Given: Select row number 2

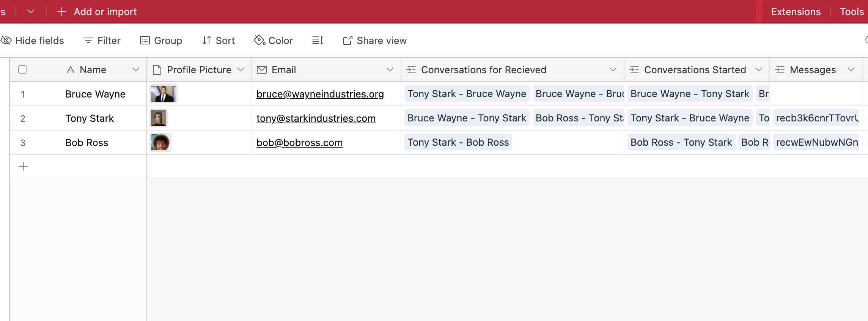Looking at the screenshot, I should click(23, 118).
